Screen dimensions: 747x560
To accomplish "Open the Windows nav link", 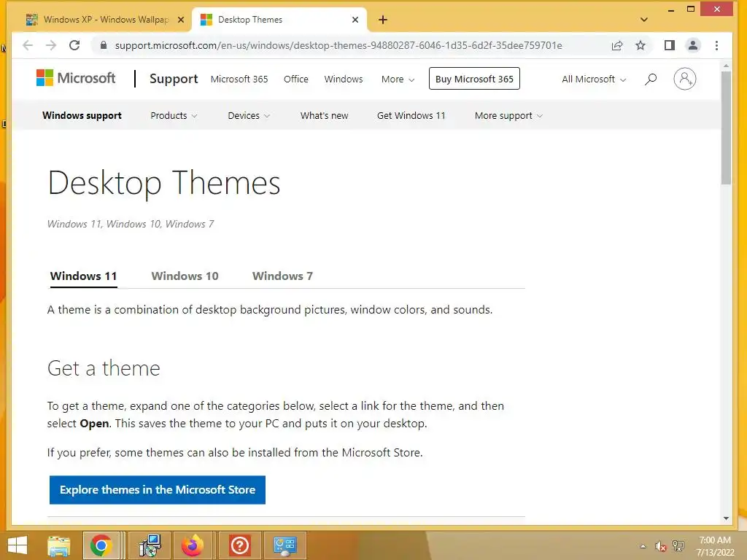I will [344, 79].
